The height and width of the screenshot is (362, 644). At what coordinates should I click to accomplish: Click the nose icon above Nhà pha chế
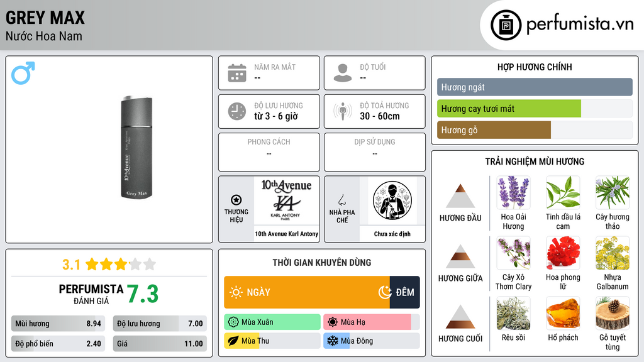tap(341, 200)
